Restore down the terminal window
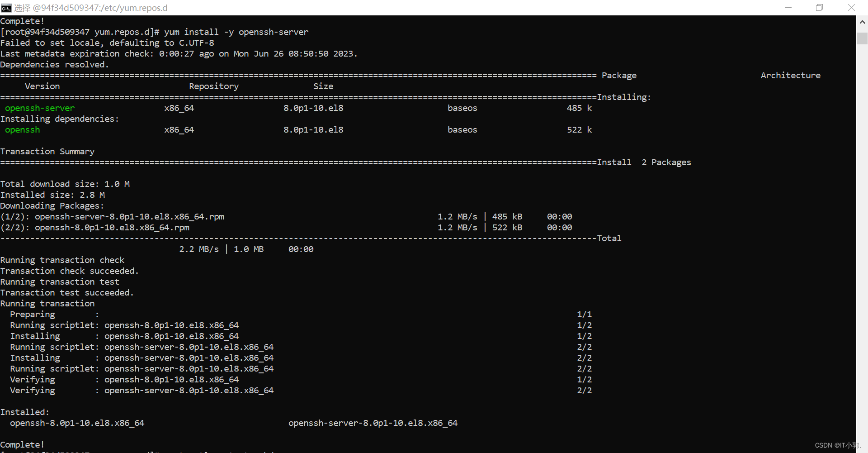 [x=819, y=8]
